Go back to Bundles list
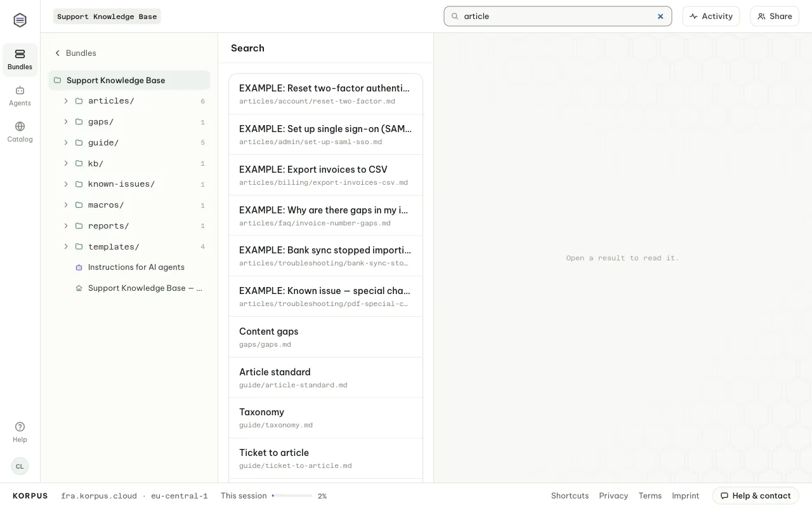 pos(75,53)
